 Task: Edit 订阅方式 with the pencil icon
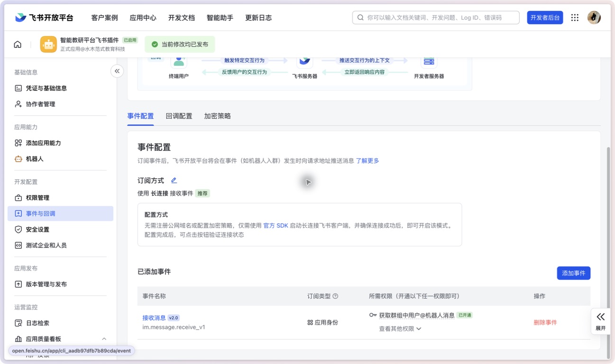174,180
